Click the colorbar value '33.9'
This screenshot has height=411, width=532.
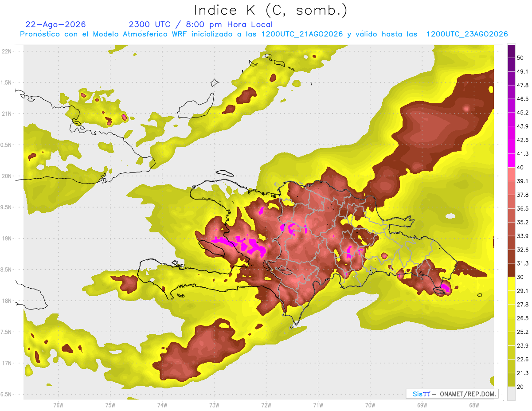(x=522, y=236)
